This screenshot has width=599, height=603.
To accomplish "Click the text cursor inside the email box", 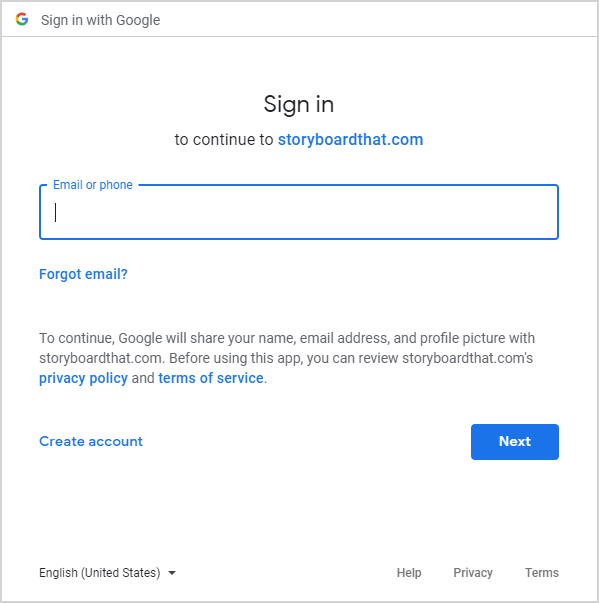I will click(x=56, y=213).
